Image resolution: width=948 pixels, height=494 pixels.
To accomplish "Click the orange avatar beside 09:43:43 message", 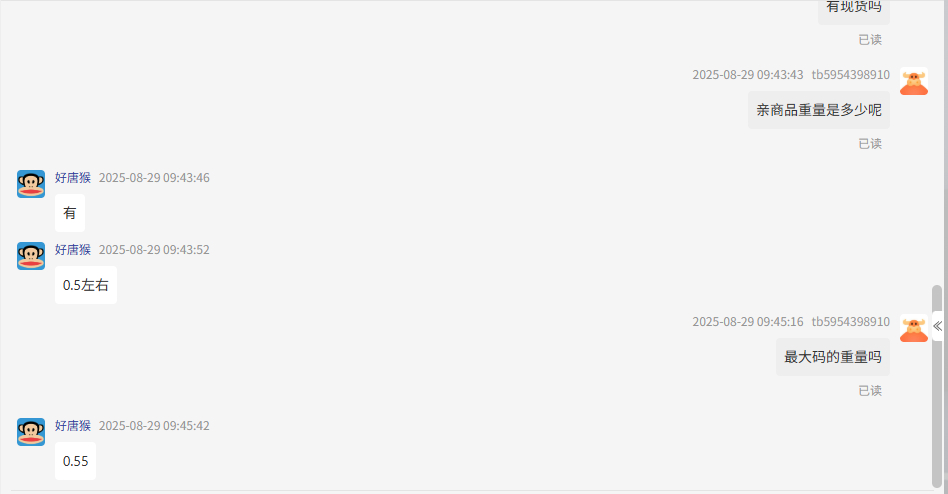I will [914, 81].
